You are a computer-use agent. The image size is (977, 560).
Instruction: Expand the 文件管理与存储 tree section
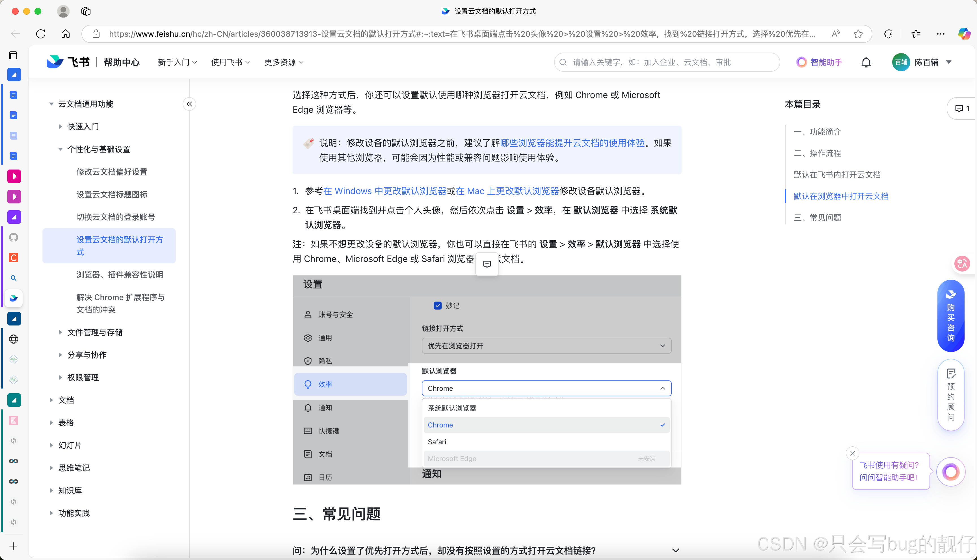tap(60, 332)
